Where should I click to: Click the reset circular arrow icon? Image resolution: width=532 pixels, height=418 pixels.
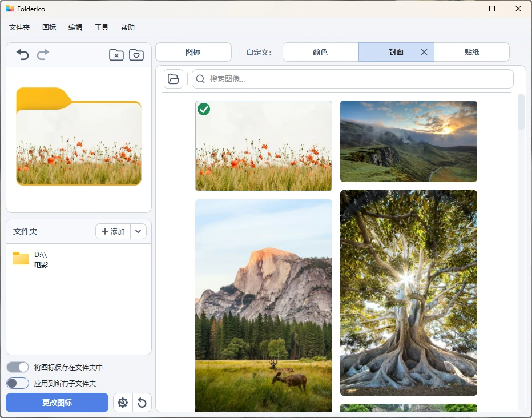(x=142, y=403)
